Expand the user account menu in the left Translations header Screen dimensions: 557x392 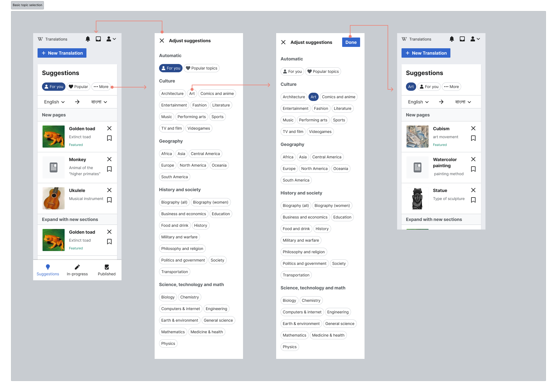[111, 39]
